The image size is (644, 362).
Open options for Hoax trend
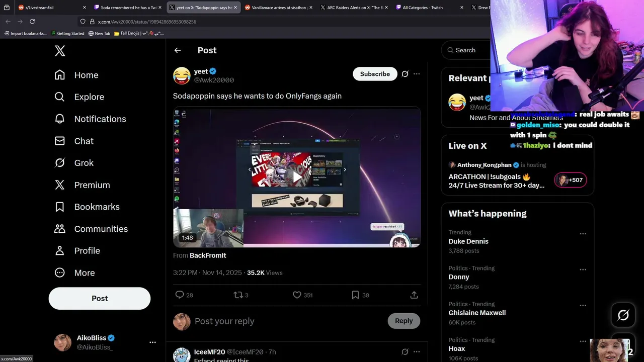point(583,341)
